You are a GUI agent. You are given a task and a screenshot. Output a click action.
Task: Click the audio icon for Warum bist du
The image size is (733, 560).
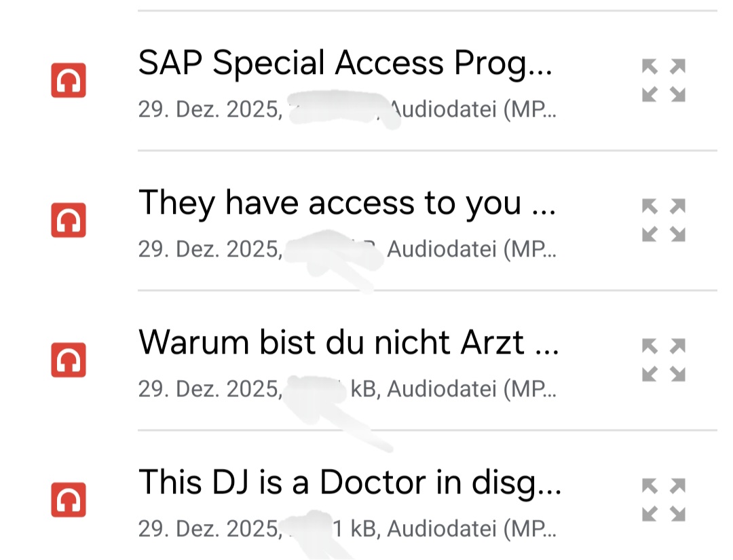[x=69, y=360]
